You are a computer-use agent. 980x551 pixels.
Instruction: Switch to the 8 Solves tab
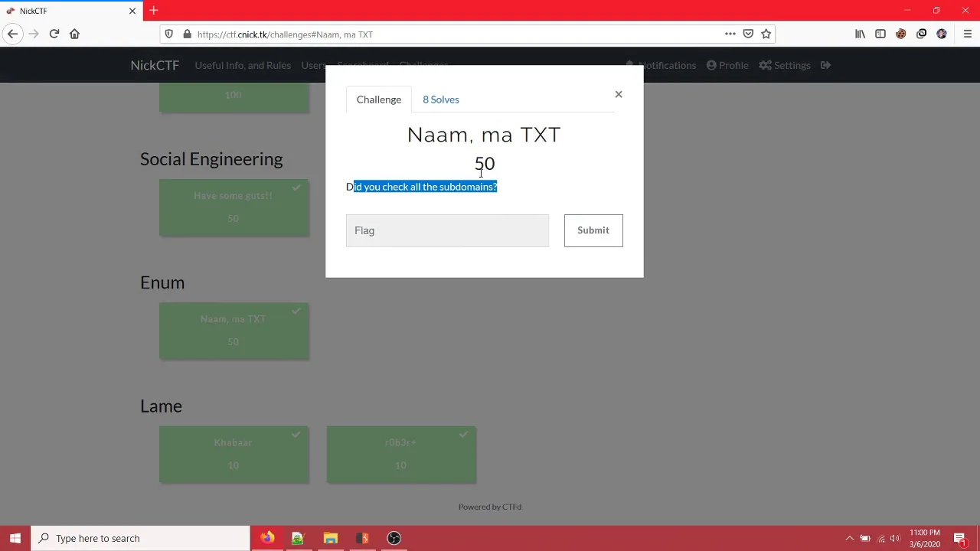coord(441,99)
